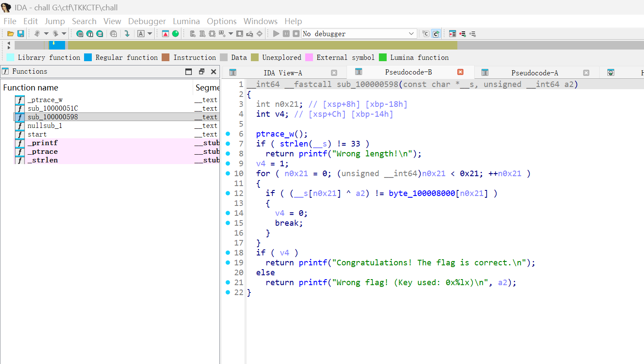This screenshot has height=364, width=644.
Task: Select the _ptrace_w function entry
Action: [45, 100]
